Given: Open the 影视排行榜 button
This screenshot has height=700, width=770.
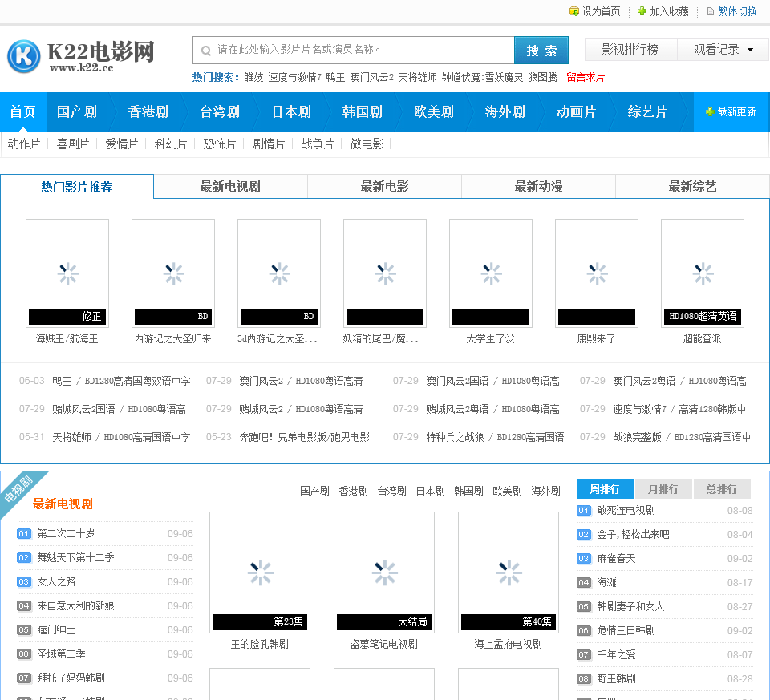Looking at the screenshot, I should point(630,50).
